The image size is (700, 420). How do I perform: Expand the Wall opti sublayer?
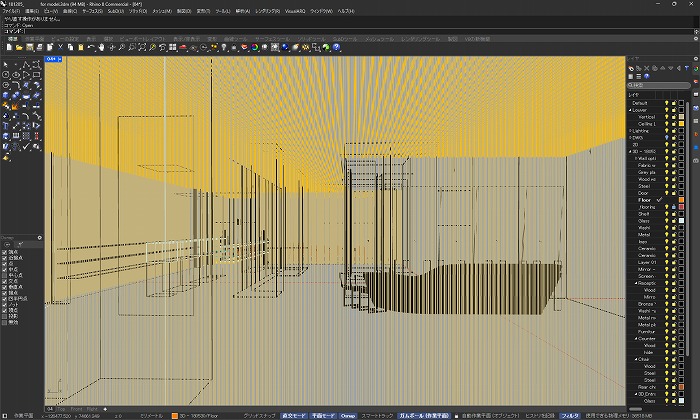636,158
